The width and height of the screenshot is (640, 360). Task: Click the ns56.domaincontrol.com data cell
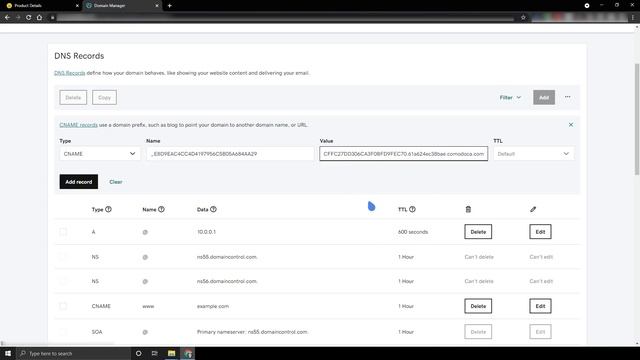pos(227,281)
